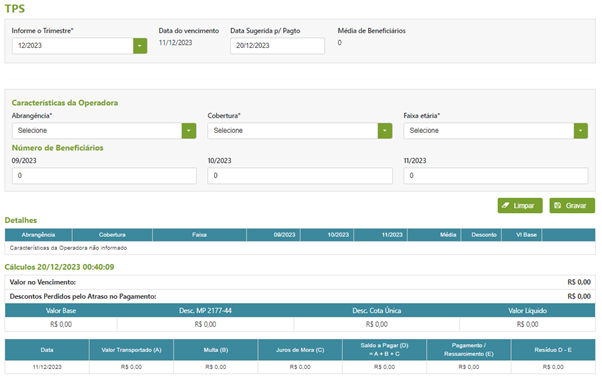Screen dimensions: 602x386
Task: Open the Informe o Trimestre dropdown arrow
Action: click(140, 46)
